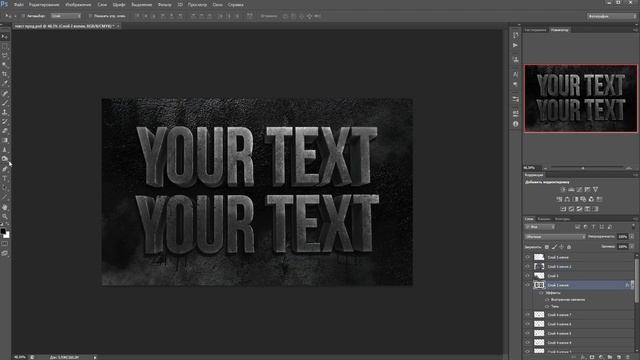Switch to the Контуры tab

(562, 219)
